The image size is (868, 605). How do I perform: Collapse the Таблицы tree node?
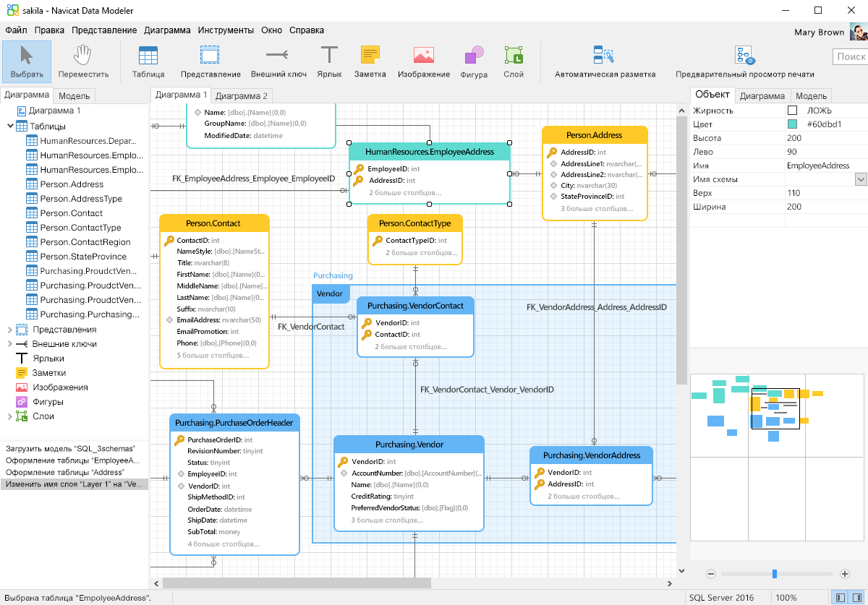click(9, 126)
